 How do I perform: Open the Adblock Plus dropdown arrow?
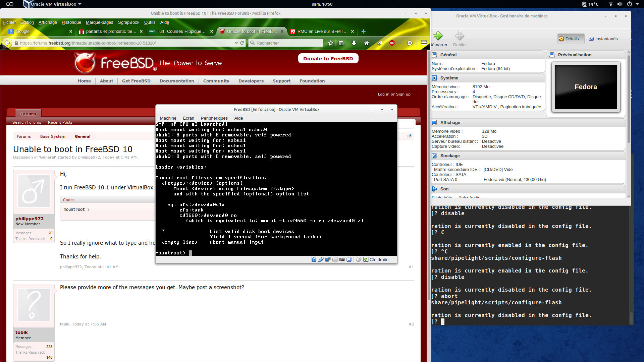[399, 43]
